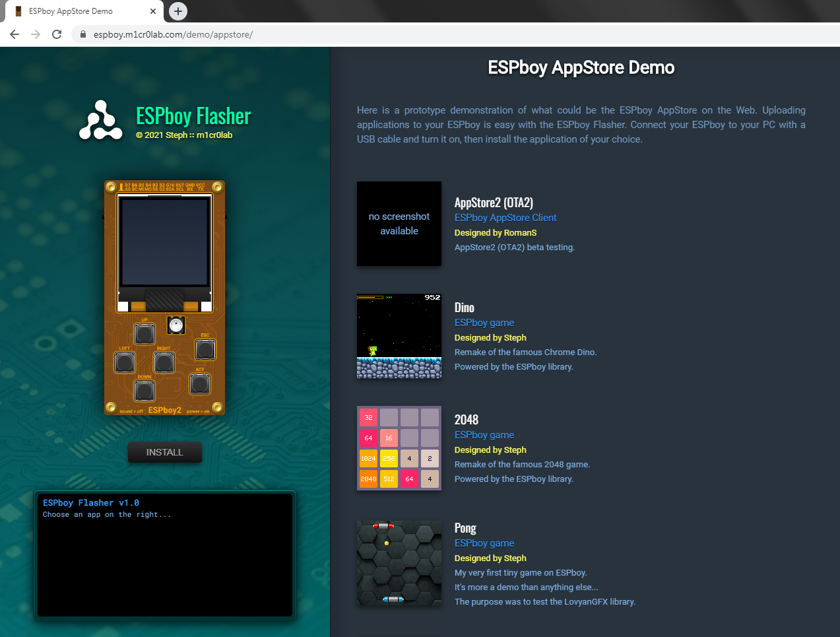Click 'Remake of the famous 2048 game.' text
Image resolution: width=840 pixels, height=637 pixels.
pos(522,465)
